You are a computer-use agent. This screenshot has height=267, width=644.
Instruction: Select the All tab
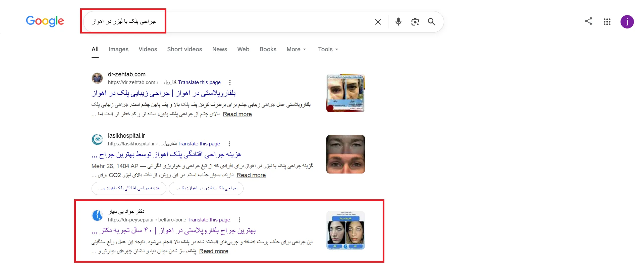(x=95, y=49)
